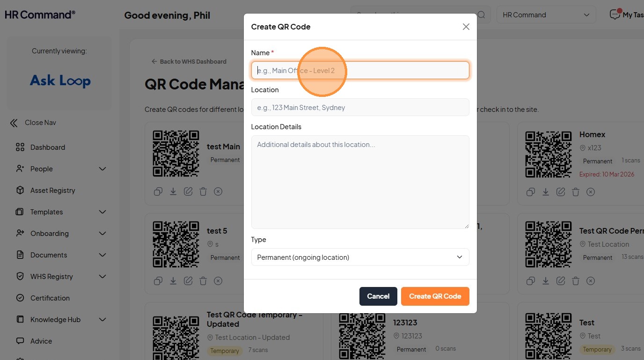Image resolution: width=644 pixels, height=360 pixels.
Task: Delete the Homex QR code via trash icon
Action: 576,192
